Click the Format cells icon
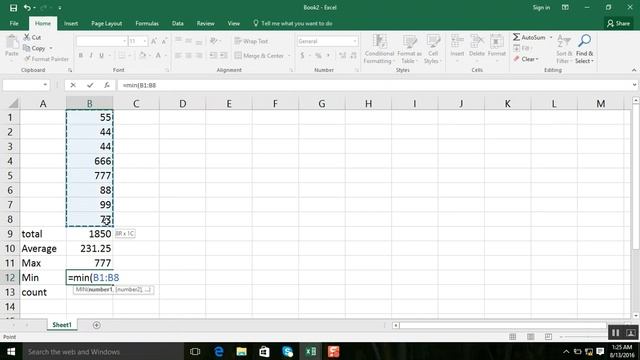This screenshot has height=360, width=640. pos(497,41)
